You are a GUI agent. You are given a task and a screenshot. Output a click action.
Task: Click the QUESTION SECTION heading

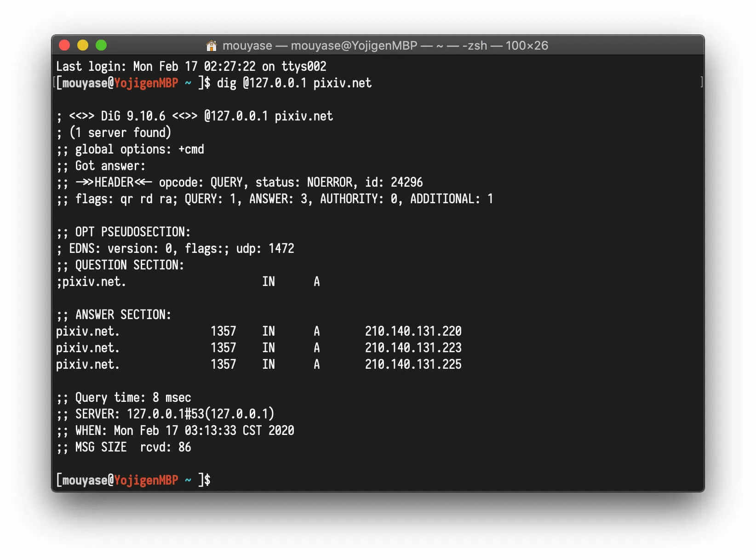tap(120, 265)
